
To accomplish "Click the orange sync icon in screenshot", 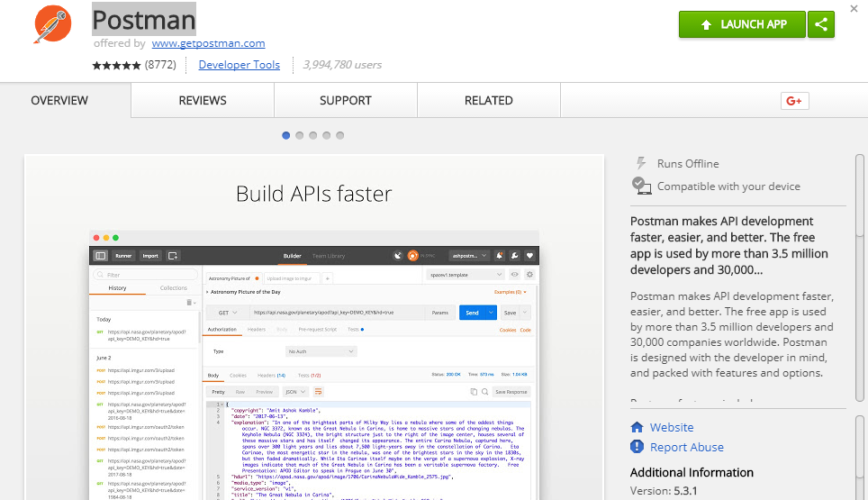I will tap(412, 255).
